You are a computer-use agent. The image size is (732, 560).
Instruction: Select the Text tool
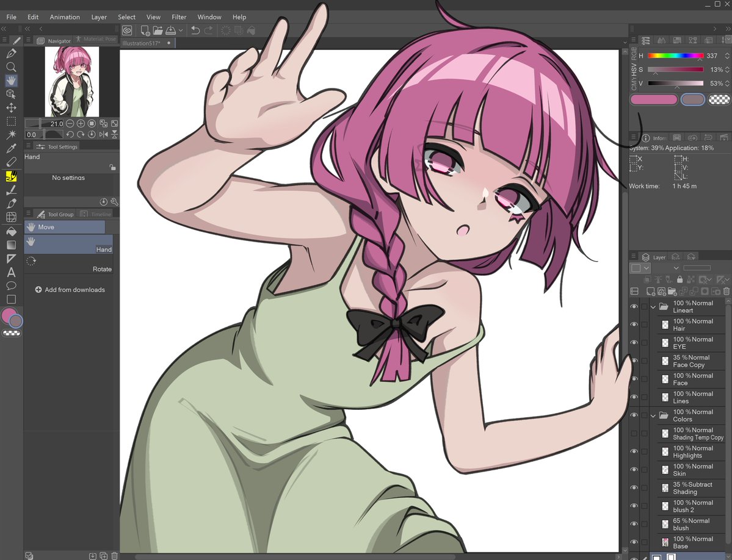click(x=11, y=272)
